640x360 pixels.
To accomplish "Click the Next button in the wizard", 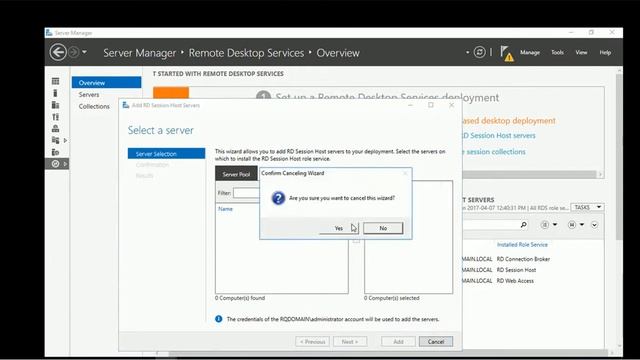I will coord(350,342).
